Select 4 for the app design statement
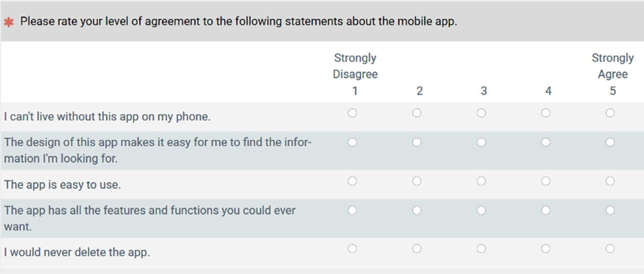The width and height of the screenshot is (644, 274). coord(546,143)
